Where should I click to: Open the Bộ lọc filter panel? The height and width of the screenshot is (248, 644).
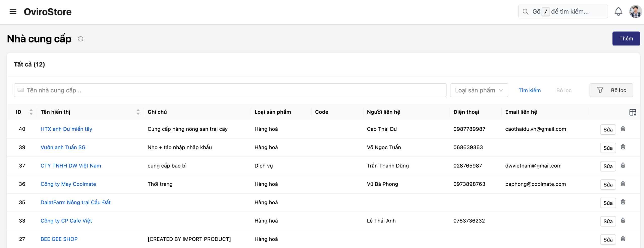[x=611, y=90]
